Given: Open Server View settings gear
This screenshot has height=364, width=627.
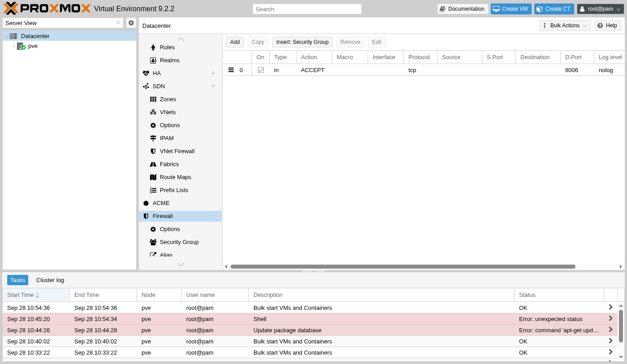Looking at the screenshot, I should point(131,23).
